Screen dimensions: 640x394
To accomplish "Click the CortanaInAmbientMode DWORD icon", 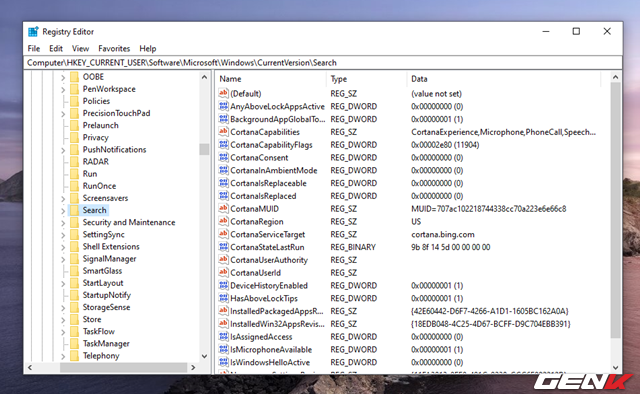I will click(x=223, y=170).
